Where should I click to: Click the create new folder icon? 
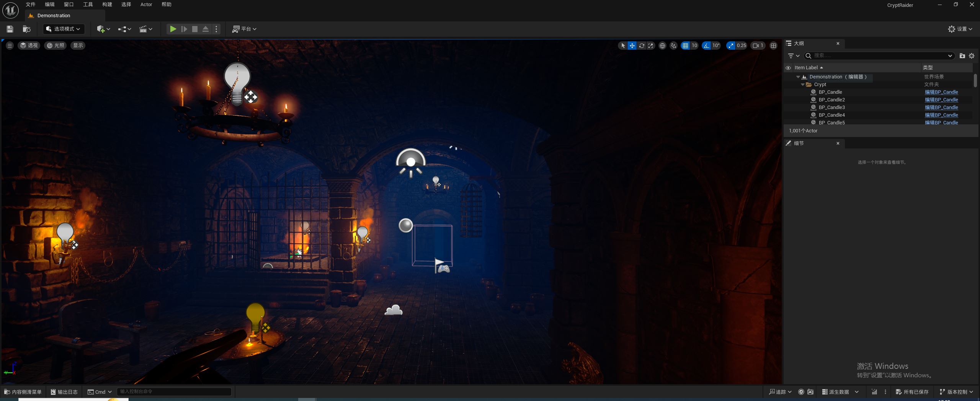pyautogui.click(x=962, y=56)
